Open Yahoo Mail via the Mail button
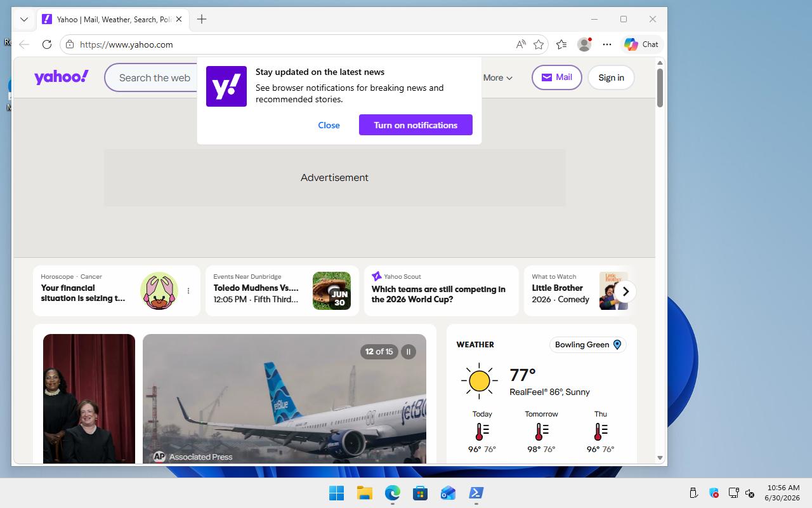 (x=556, y=77)
